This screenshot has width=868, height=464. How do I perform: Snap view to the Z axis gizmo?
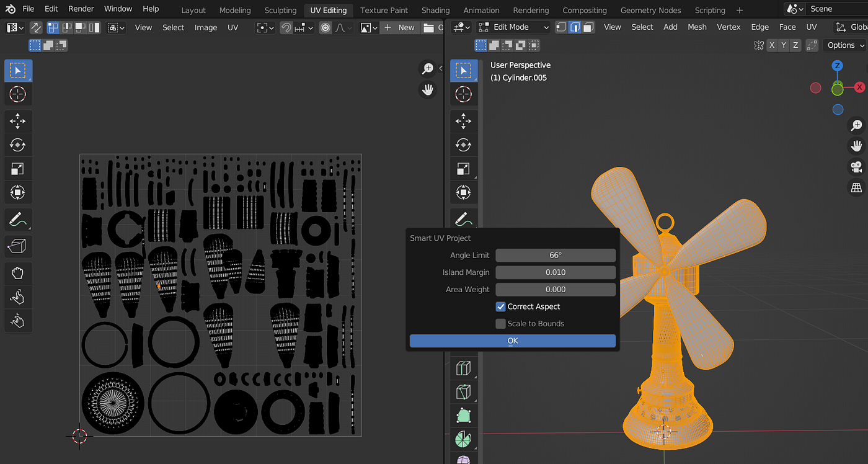pyautogui.click(x=837, y=66)
